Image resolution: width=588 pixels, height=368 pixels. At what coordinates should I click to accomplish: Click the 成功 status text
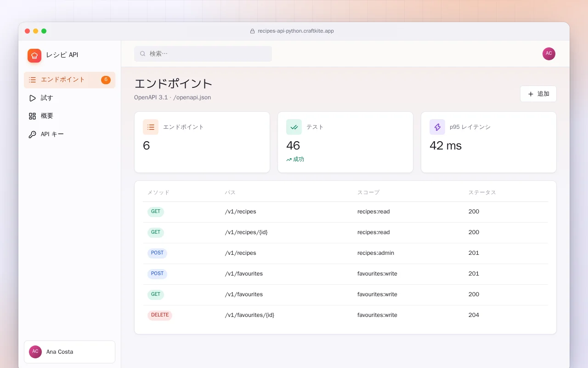299,160
